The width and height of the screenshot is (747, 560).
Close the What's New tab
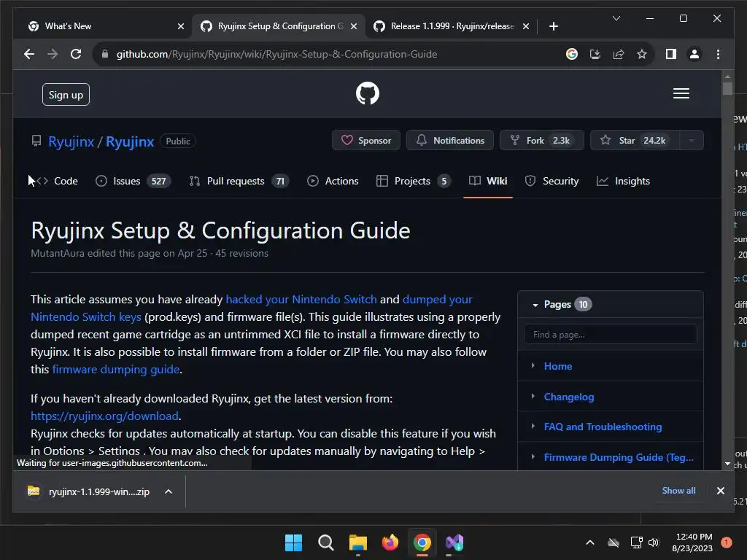coord(181,26)
